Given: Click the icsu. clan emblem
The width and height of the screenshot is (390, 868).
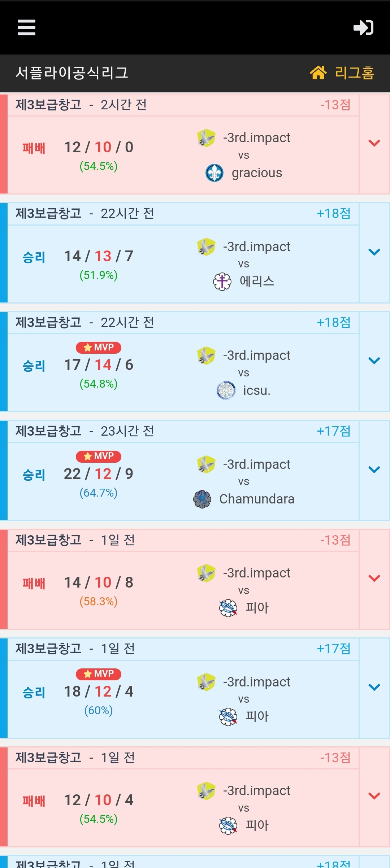Looking at the screenshot, I should (x=226, y=390).
